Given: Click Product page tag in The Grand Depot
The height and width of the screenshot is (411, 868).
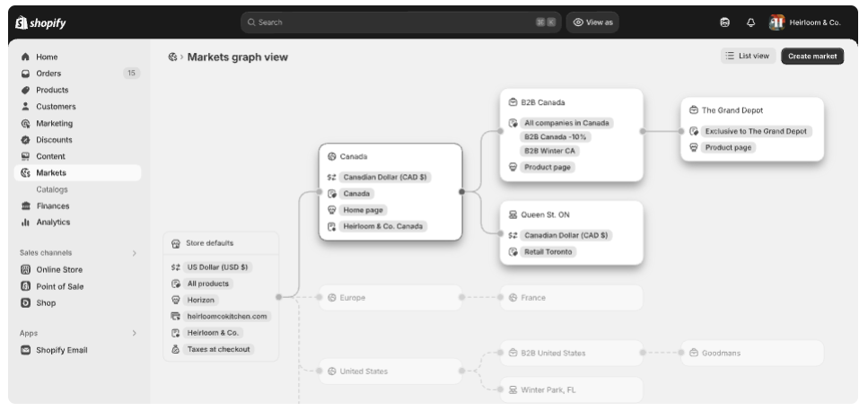Looking at the screenshot, I should pyautogui.click(x=729, y=148).
